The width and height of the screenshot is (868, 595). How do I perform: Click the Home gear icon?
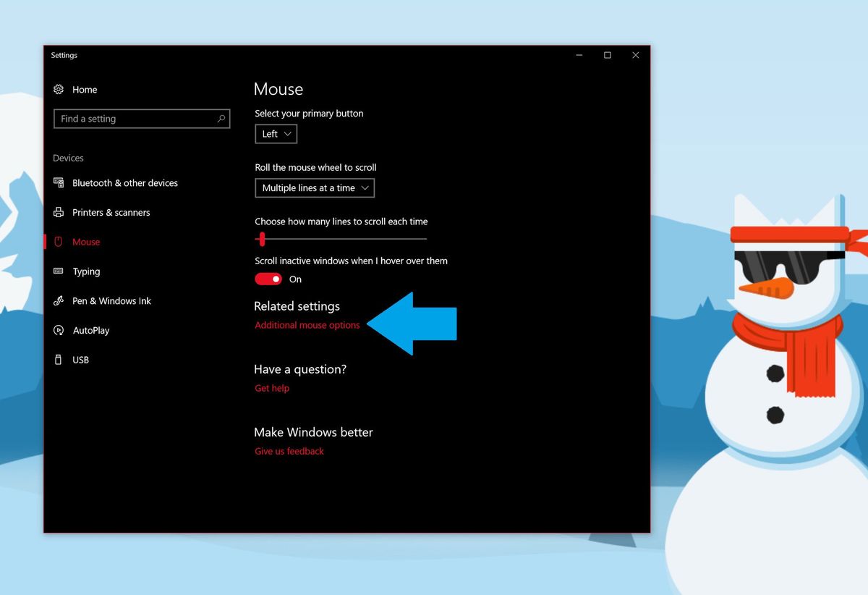(x=59, y=89)
